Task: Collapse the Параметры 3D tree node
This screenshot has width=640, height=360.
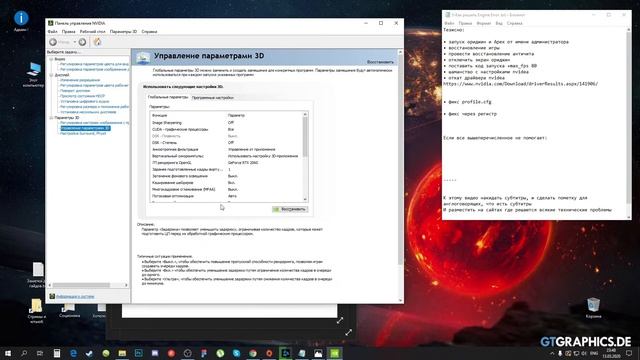Action: 51,118
